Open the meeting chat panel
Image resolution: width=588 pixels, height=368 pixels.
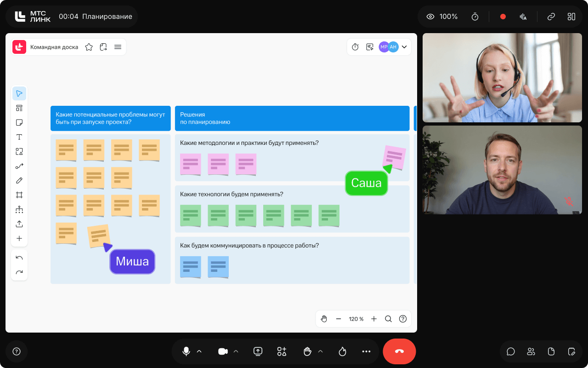pyautogui.click(x=511, y=351)
